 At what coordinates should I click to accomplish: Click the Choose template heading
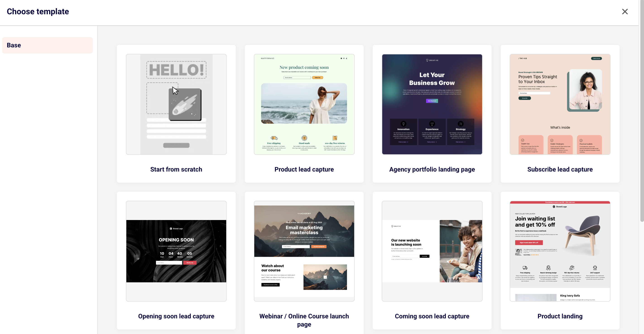[x=38, y=12]
